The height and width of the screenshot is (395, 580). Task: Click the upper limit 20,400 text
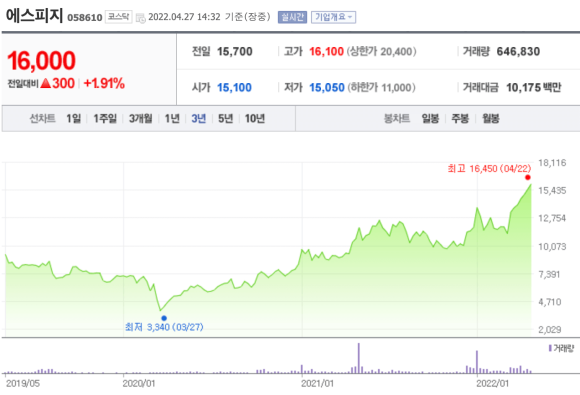[381, 51]
